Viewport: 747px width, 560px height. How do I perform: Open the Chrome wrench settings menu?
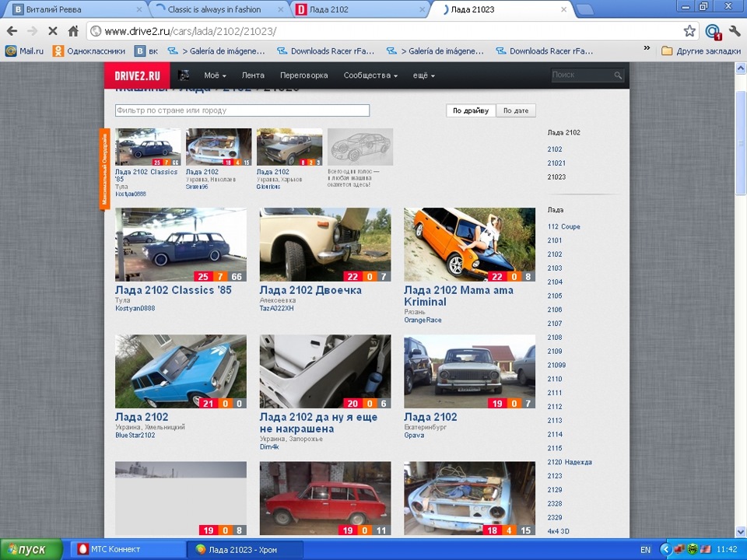(x=735, y=31)
